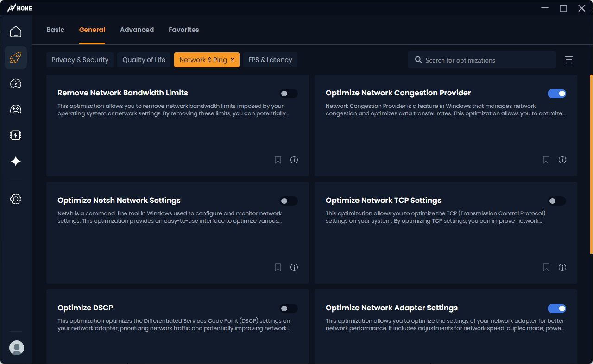Remove the Network & Ping filter
Image resolution: width=593 pixels, height=364 pixels.
[233, 60]
